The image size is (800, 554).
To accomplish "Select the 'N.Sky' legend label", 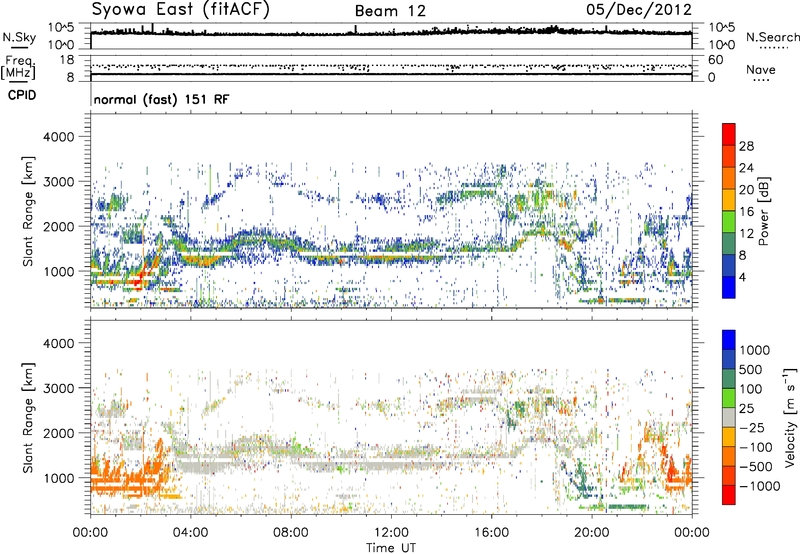I will 19,38.
